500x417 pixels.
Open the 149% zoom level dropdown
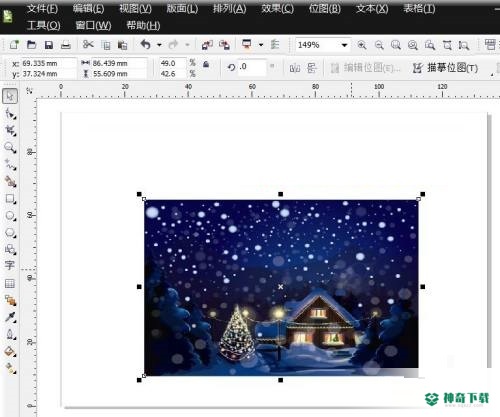(x=344, y=45)
